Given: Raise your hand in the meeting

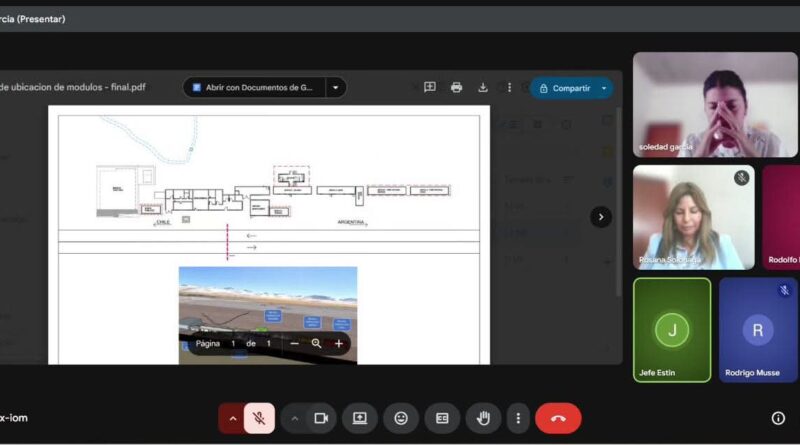Looking at the screenshot, I should click(x=483, y=418).
